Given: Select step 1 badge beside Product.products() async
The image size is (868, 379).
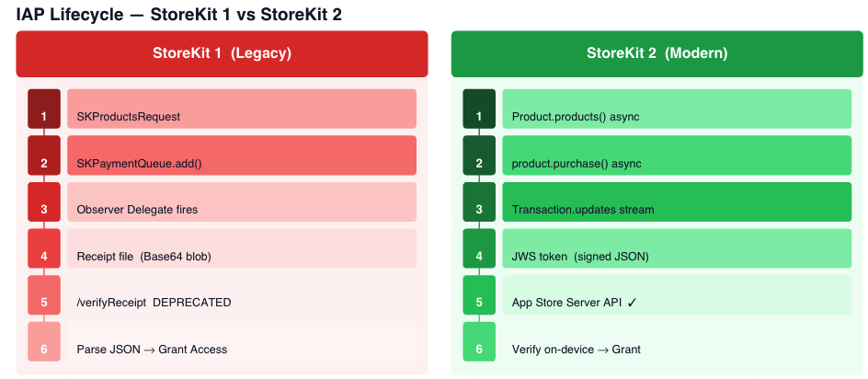Looking at the screenshot, I should (x=479, y=109).
